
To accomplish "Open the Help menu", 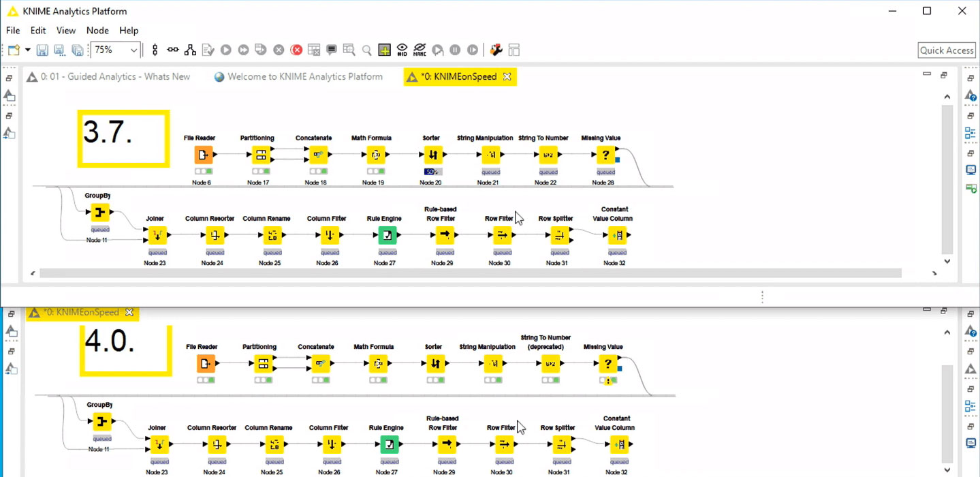I will [129, 30].
